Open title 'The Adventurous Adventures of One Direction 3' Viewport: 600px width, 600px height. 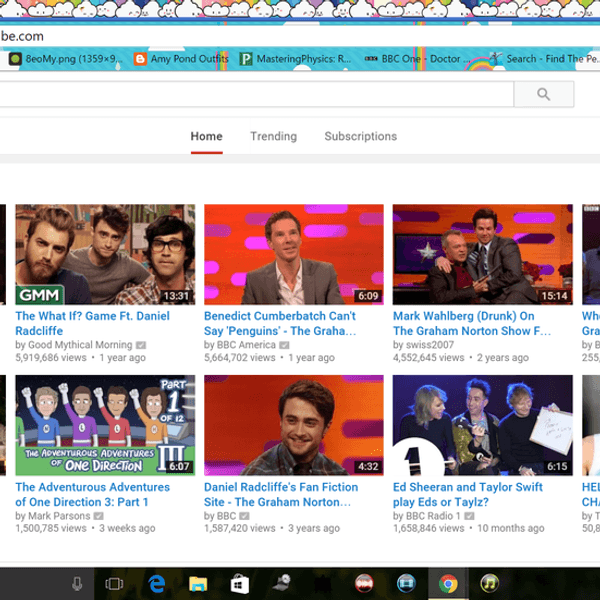[93, 494]
